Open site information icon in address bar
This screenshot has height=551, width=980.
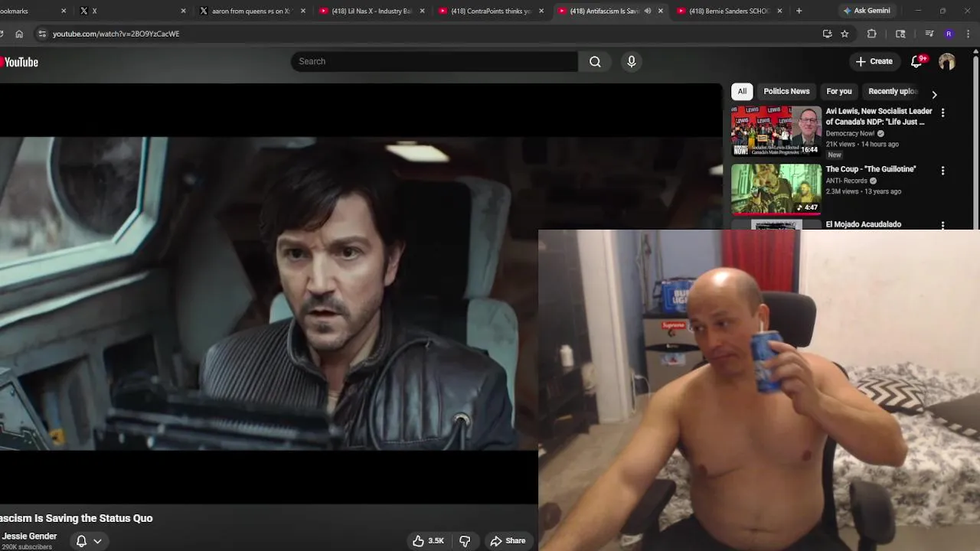coord(42,34)
